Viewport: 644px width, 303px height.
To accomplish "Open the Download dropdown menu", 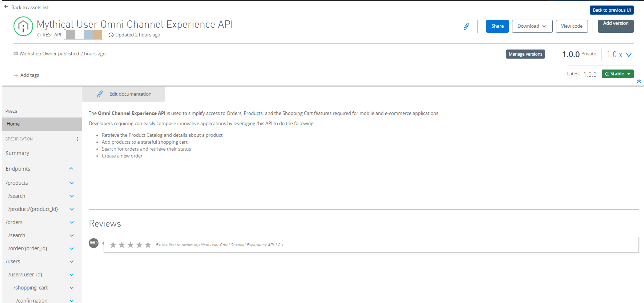I will pos(532,26).
